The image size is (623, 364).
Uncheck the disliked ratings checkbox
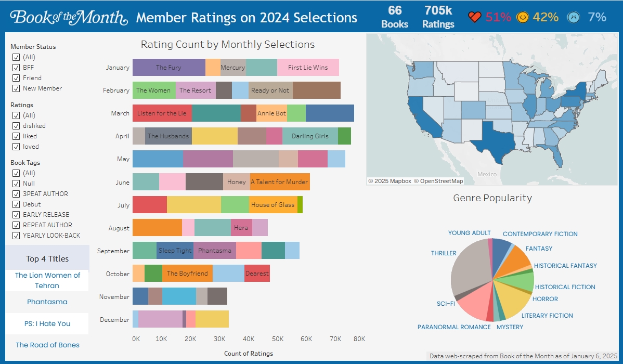[x=16, y=125]
